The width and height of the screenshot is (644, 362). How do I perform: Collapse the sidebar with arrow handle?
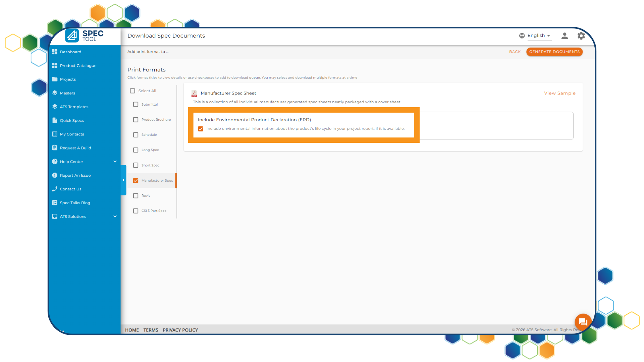click(x=123, y=180)
